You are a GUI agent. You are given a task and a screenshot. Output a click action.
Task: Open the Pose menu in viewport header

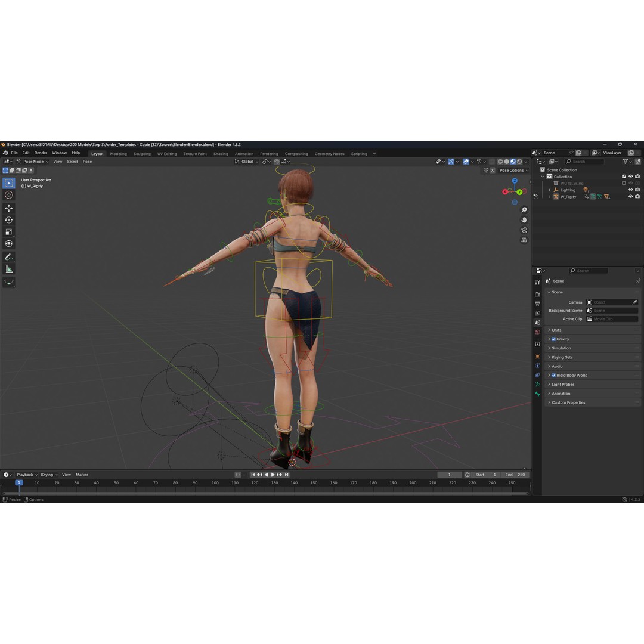[x=88, y=162]
